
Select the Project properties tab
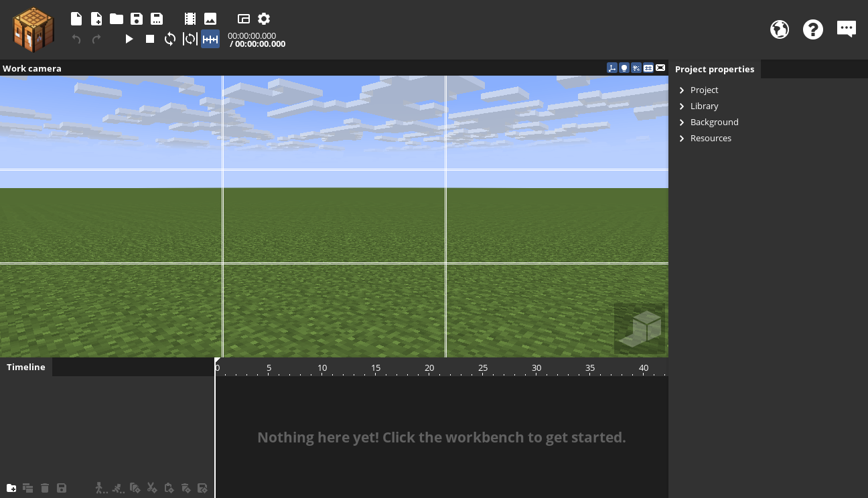click(715, 69)
